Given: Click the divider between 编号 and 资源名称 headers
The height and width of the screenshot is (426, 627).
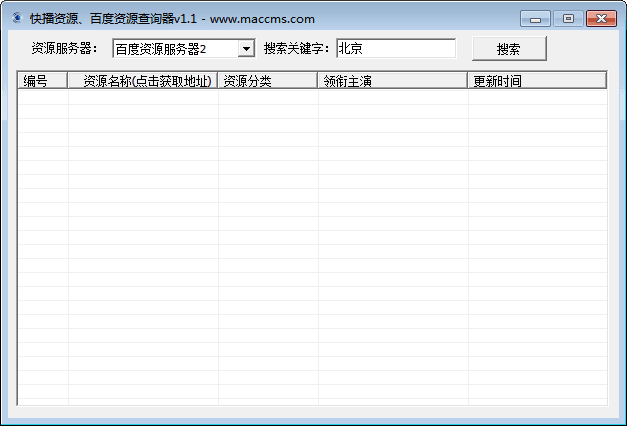Looking at the screenshot, I should click(x=68, y=81).
